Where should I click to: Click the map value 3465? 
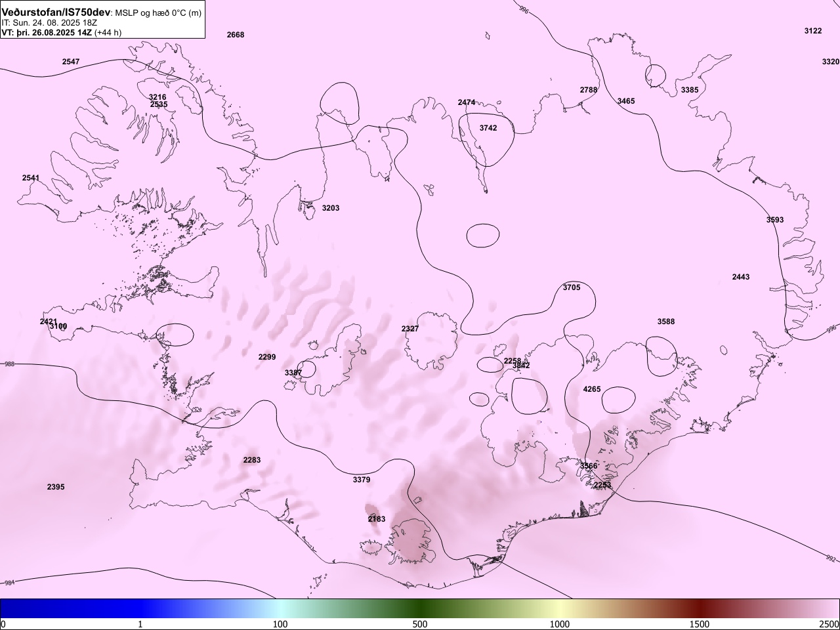(626, 101)
